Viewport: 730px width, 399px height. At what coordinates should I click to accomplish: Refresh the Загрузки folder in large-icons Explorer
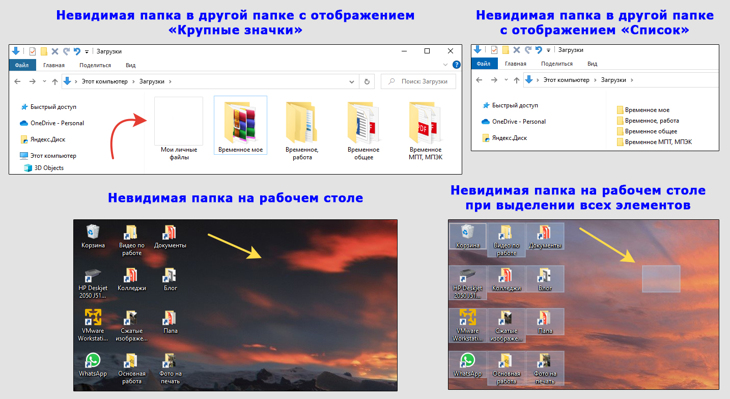click(x=367, y=81)
